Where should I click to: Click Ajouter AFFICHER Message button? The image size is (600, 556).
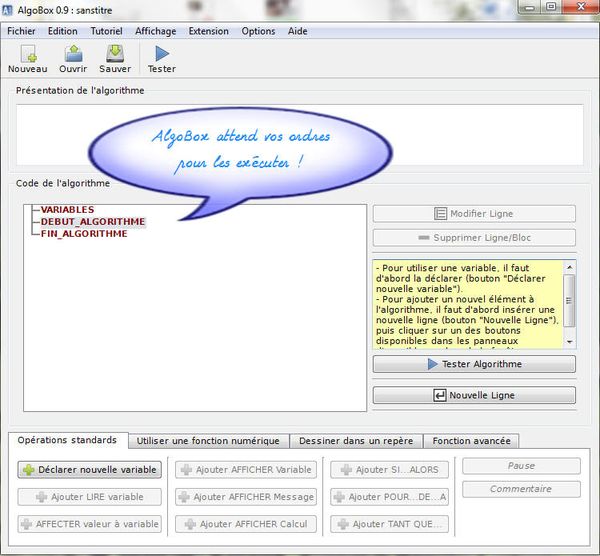246,497
